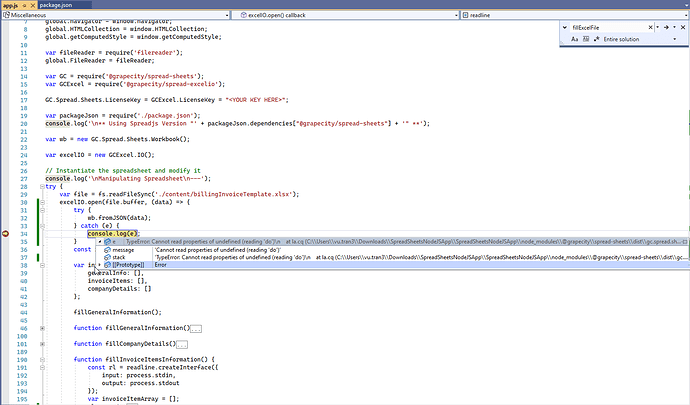
Task: Collapse the createInterface block on line 191
Action: pyautogui.click(x=42, y=368)
